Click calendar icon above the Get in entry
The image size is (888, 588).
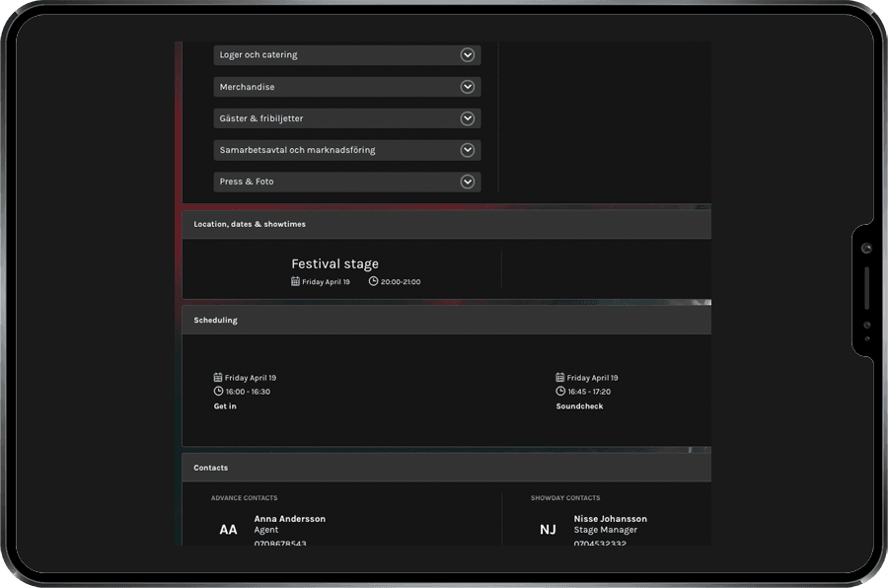click(218, 377)
